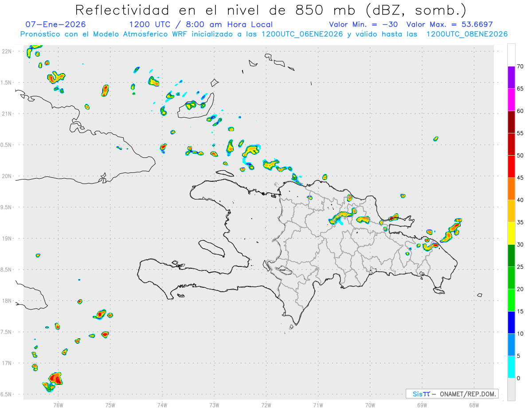Click the '70W' longitude label
This screenshot has height=411, width=532.
click(370, 405)
